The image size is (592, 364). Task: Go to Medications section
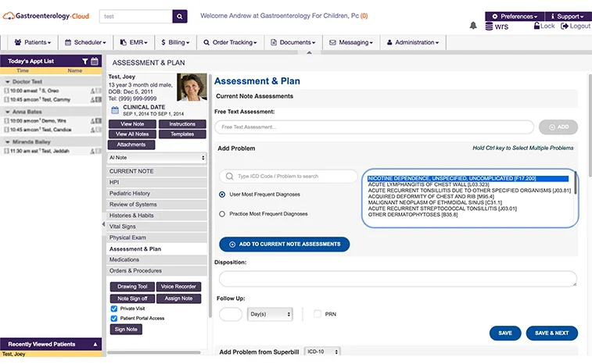156,259
